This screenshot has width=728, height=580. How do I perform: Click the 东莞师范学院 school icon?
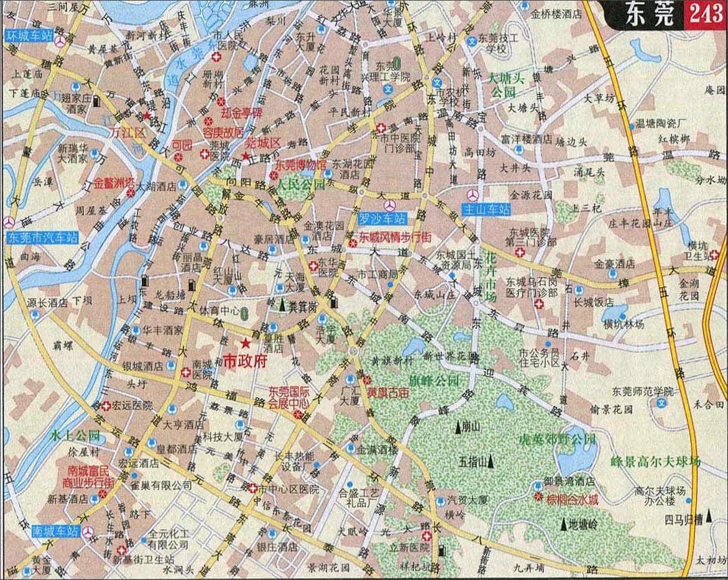click(662, 403)
